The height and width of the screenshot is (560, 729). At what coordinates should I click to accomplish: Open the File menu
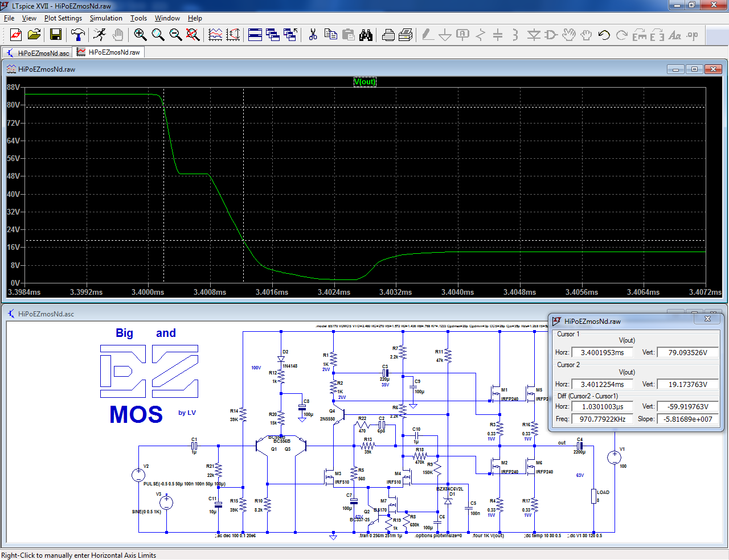coord(9,18)
